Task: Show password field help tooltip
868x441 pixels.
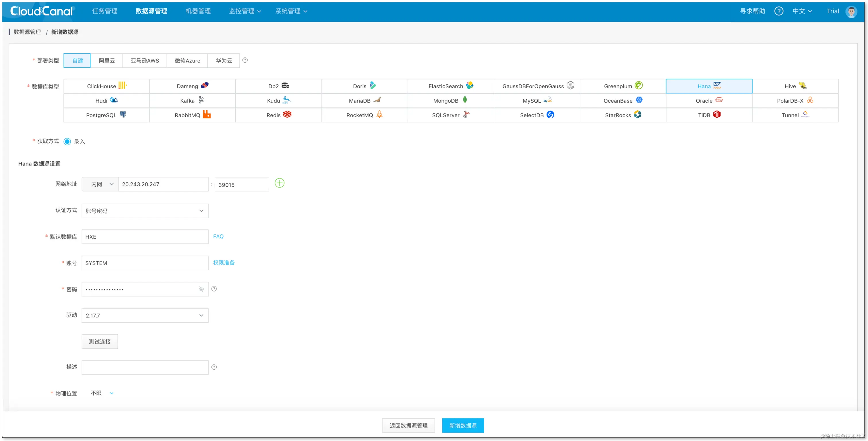Action: click(x=214, y=289)
